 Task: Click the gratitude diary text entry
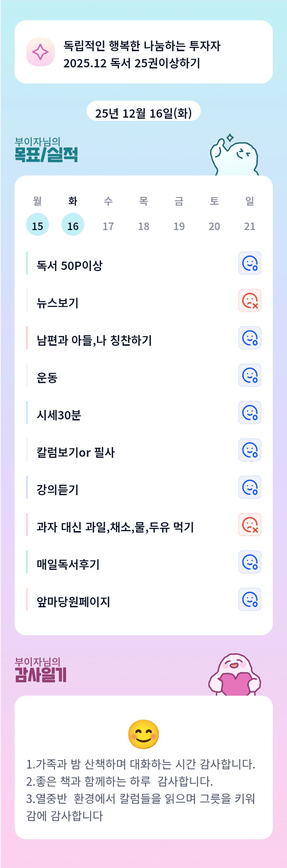141,790
